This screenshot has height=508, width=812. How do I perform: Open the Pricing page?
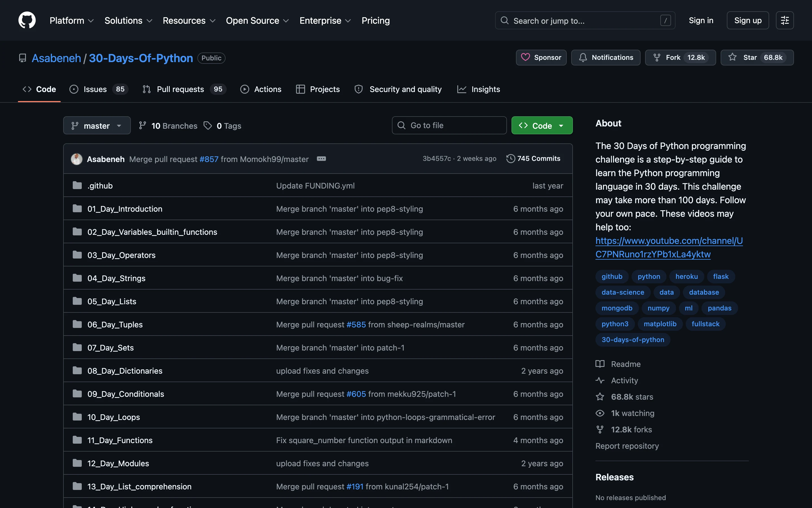pos(376,21)
